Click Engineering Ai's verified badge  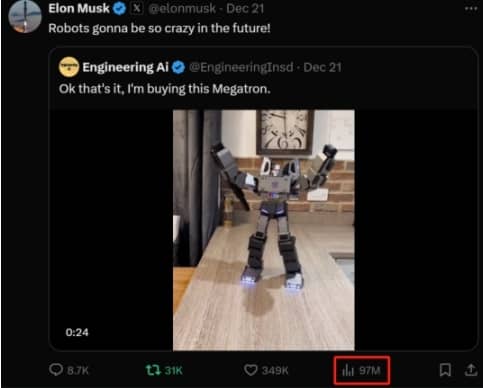[x=178, y=67]
